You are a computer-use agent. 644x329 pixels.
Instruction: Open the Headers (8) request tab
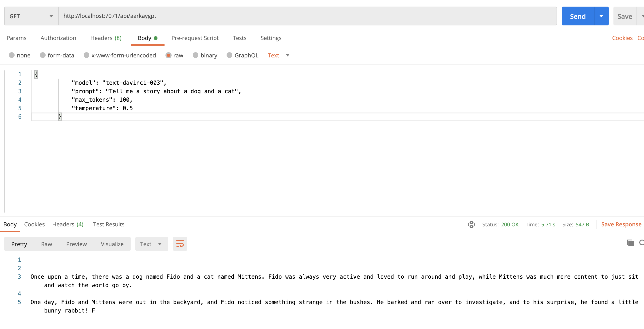[106, 38]
